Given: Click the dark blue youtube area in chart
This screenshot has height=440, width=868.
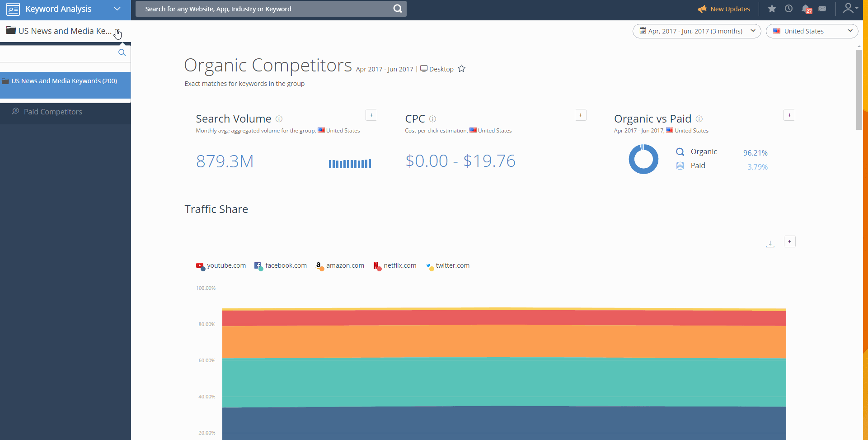Looking at the screenshot, I should 504,423.
